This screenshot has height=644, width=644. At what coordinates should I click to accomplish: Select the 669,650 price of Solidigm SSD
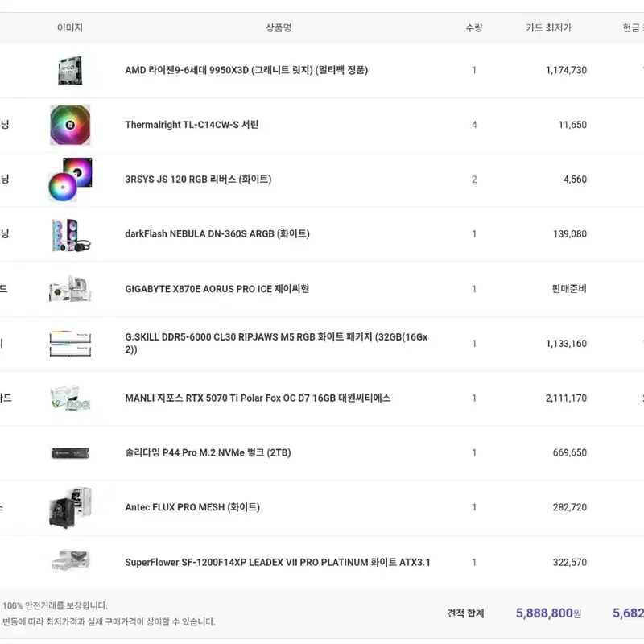coord(570,452)
